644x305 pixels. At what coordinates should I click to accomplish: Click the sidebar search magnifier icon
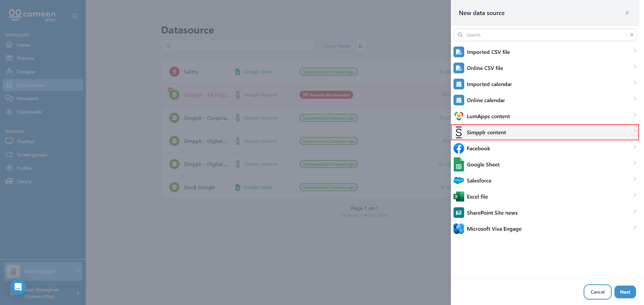(x=75, y=16)
